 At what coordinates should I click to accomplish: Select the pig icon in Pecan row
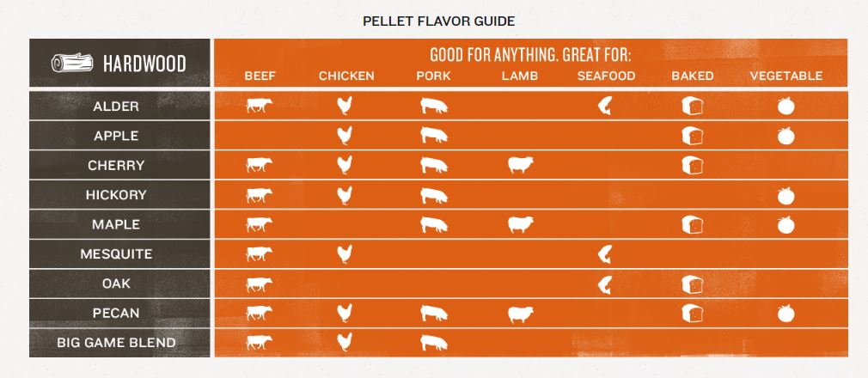433,314
